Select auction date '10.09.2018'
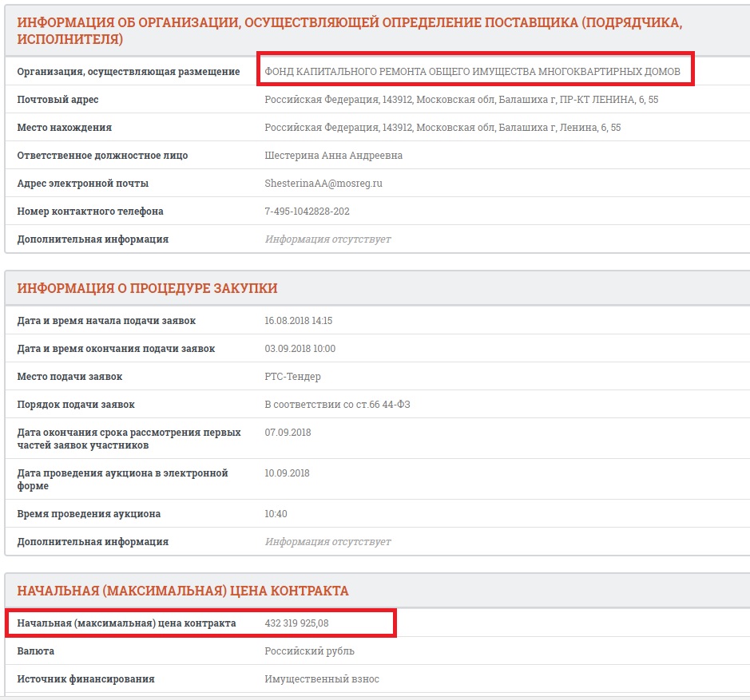Image resolution: width=750 pixels, height=700 pixels. 287,473
